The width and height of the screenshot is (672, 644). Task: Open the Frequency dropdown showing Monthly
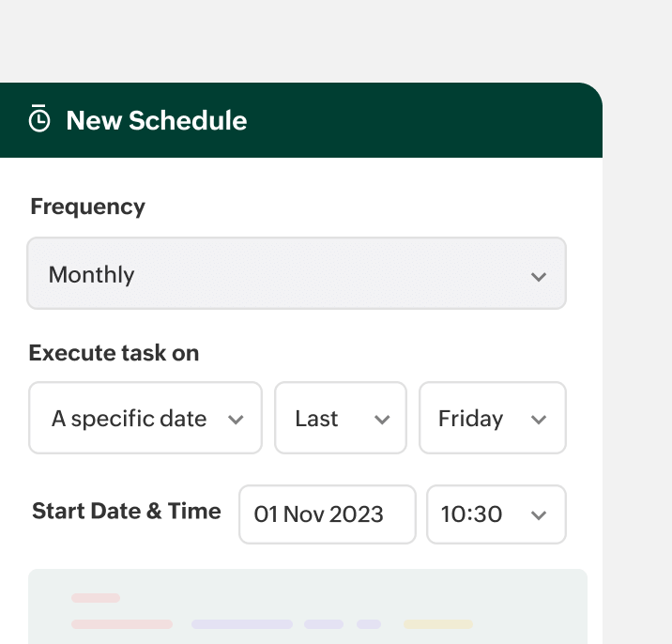coord(296,274)
